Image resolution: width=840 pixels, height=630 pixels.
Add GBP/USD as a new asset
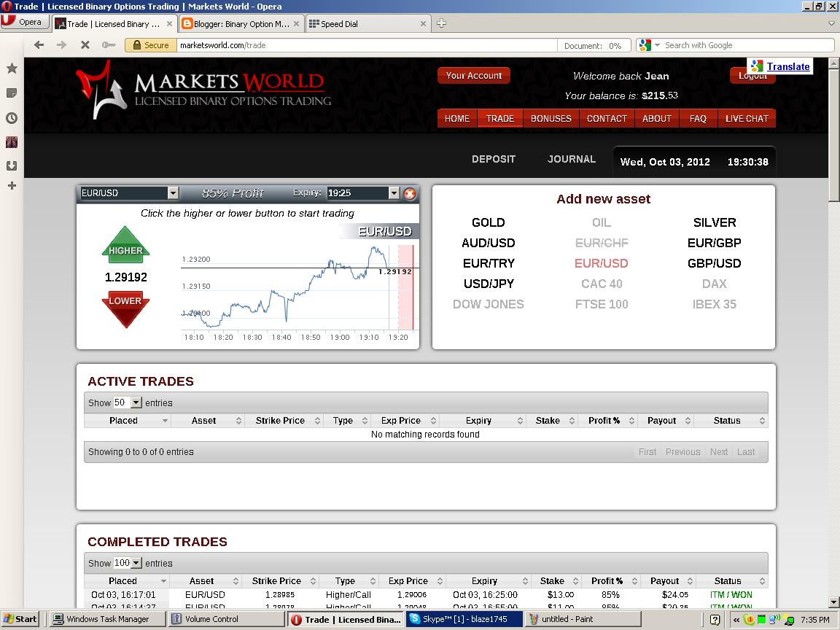coord(715,263)
